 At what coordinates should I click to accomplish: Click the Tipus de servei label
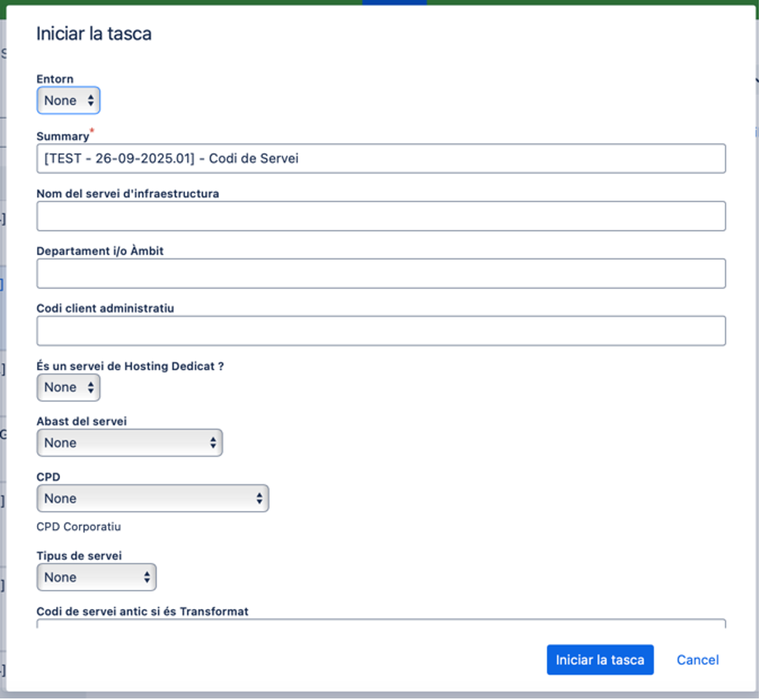pos(79,556)
